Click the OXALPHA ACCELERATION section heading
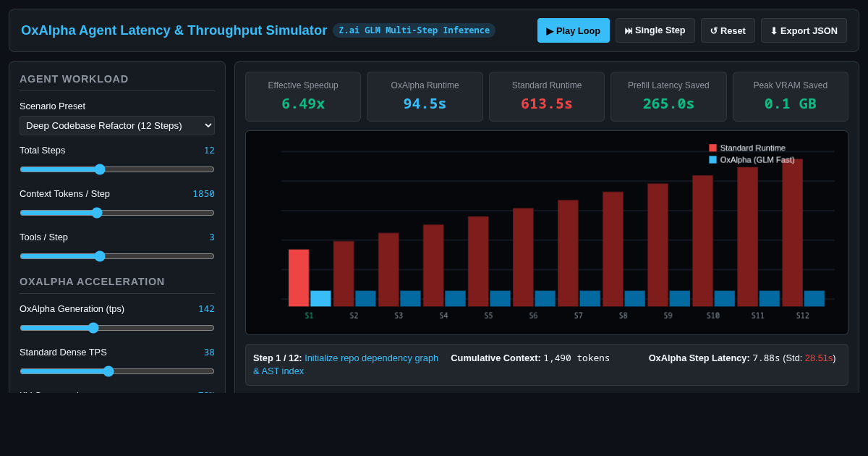 coord(92,282)
